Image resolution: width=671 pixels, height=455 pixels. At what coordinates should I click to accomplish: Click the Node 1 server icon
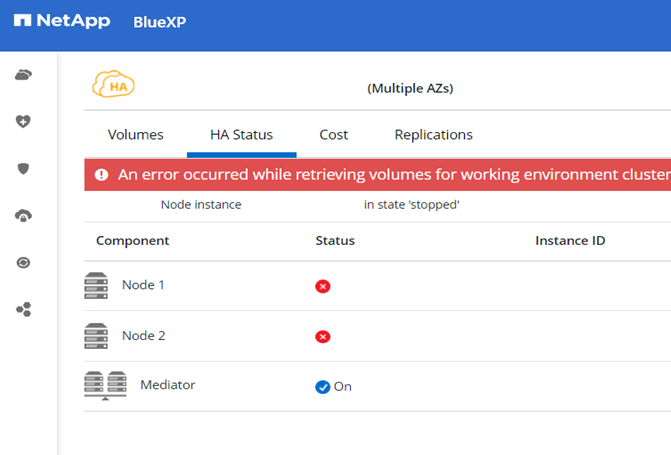[x=96, y=286]
